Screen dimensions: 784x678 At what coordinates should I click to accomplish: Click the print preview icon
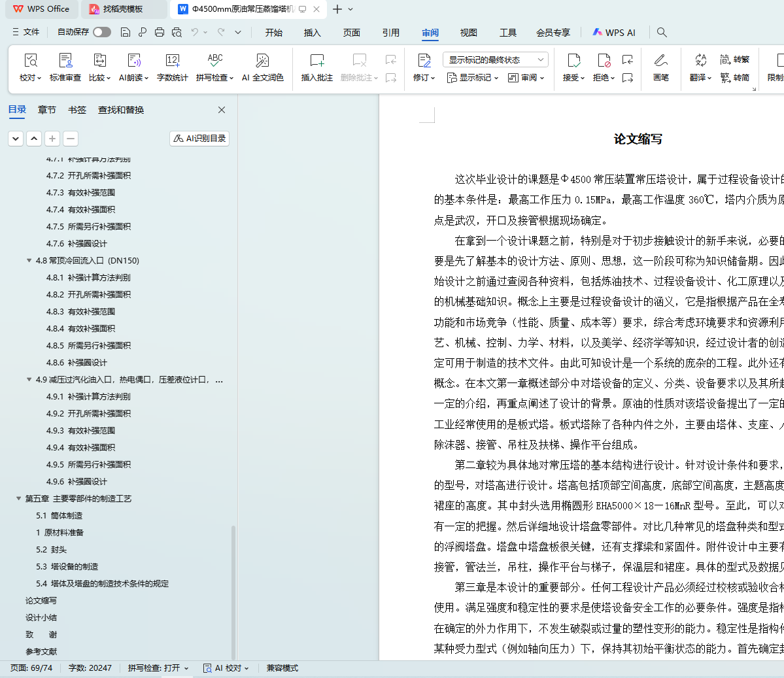[177, 33]
